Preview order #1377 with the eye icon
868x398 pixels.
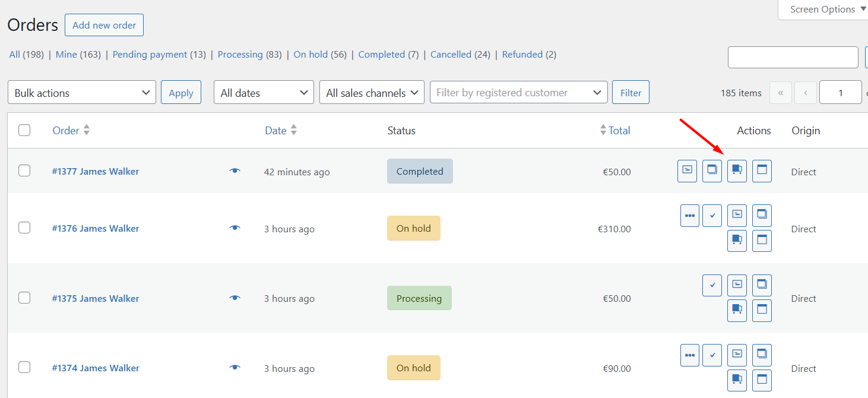(x=235, y=171)
